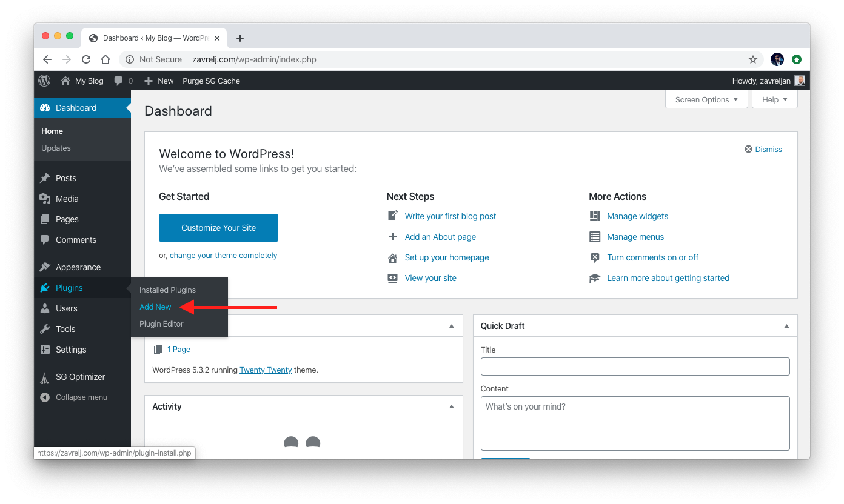Open the comments bubble in admin bar
Image resolution: width=844 pixels, height=504 pixels.
pyautogui.click(x=119, y=81)
